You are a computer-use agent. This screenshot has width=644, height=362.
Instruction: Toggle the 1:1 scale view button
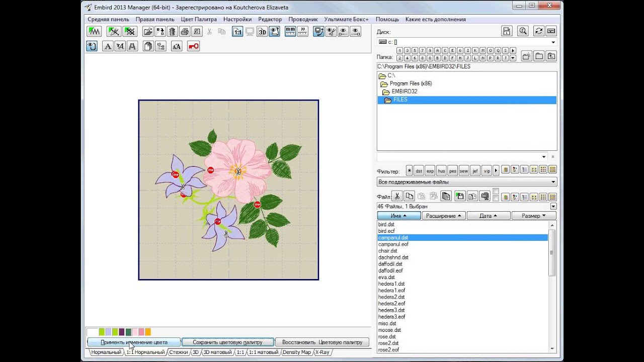coord(237,32)
